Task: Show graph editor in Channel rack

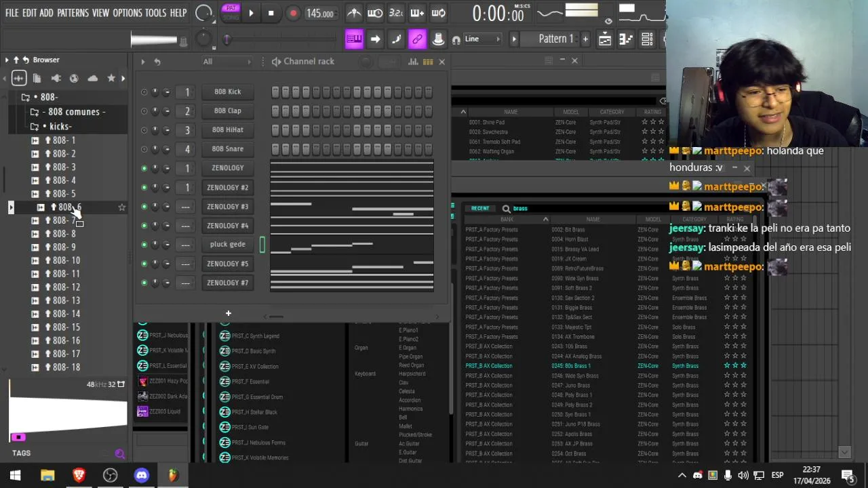Action: coord(413,62)
